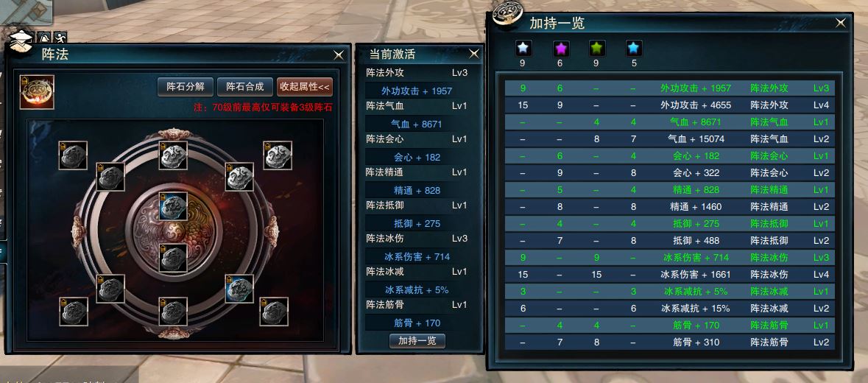Open the 加持一览 overview button

click(x=417, y=340)
